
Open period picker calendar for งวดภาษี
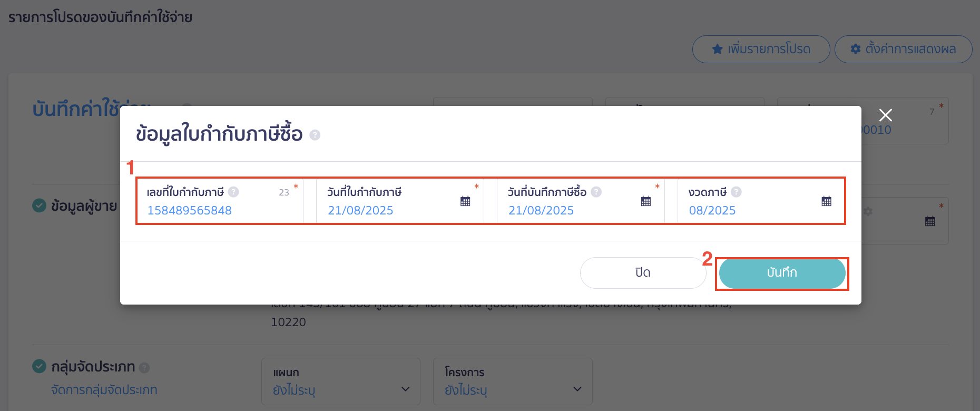826,201
